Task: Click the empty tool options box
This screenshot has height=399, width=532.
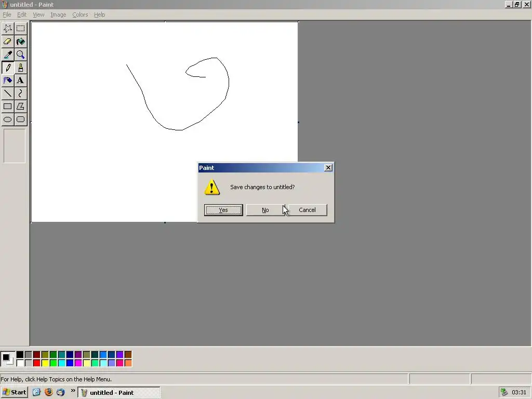Action: coord(15,146)
